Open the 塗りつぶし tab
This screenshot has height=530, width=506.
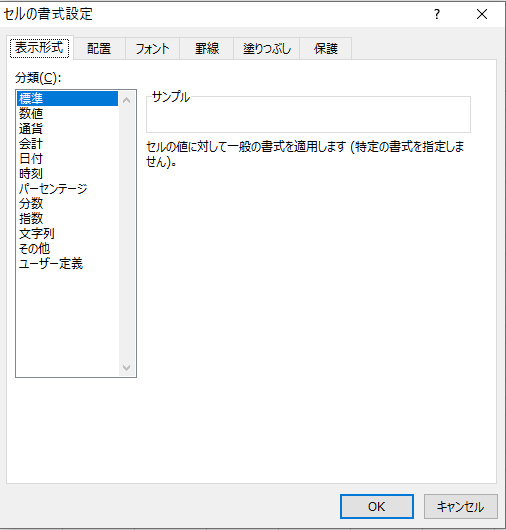(x=267, y=48)
